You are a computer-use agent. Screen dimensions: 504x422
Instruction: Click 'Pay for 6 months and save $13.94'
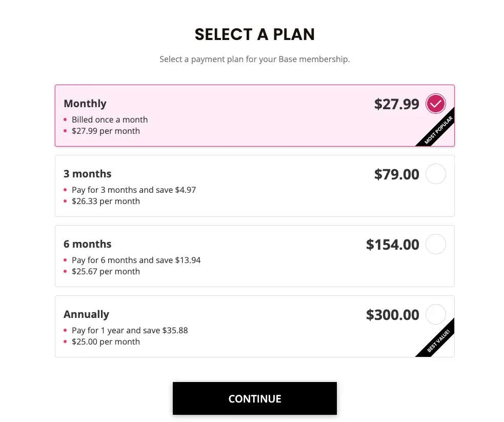pyautogui.click(x=136, y=260)
